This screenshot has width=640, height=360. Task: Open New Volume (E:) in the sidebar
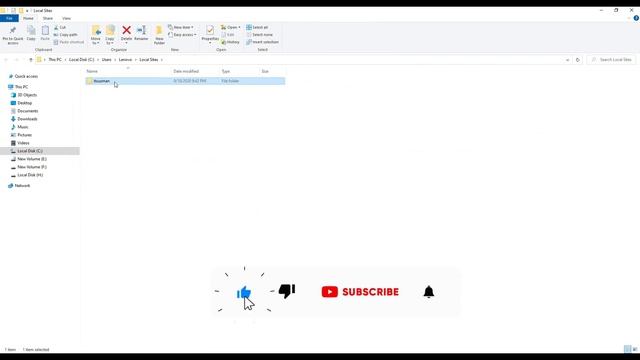pyautogui.click(x=32, y=159)
